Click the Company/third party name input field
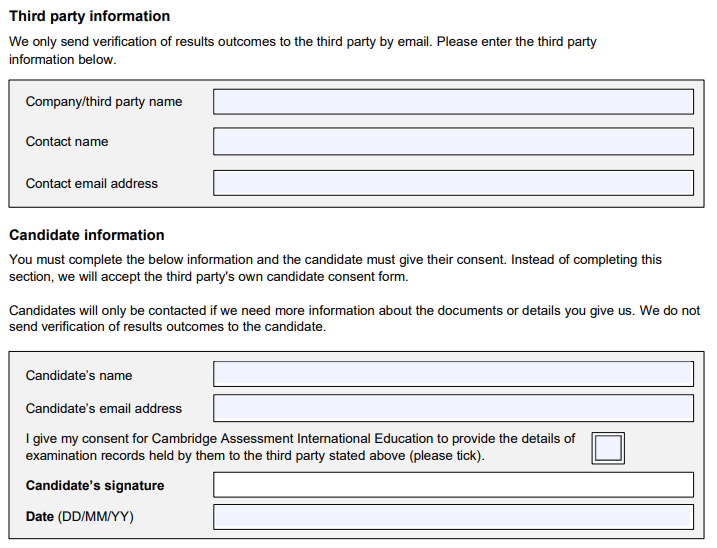The image size is (717, 548). 453,102
